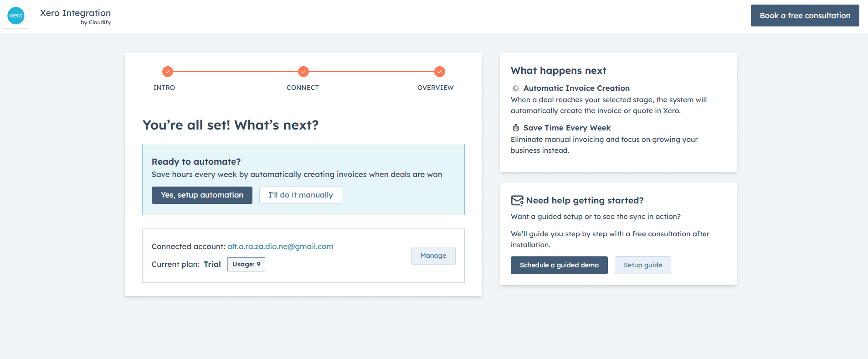The height and width of the screenshot is (359, 868).
Task: Choose Yes, setup automation
Action: (x=202, y=195)
